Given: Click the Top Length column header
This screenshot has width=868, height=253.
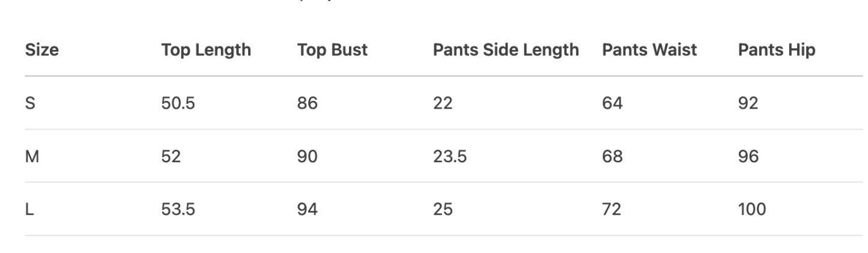Looking at the screenshot, I should (205, 50).
